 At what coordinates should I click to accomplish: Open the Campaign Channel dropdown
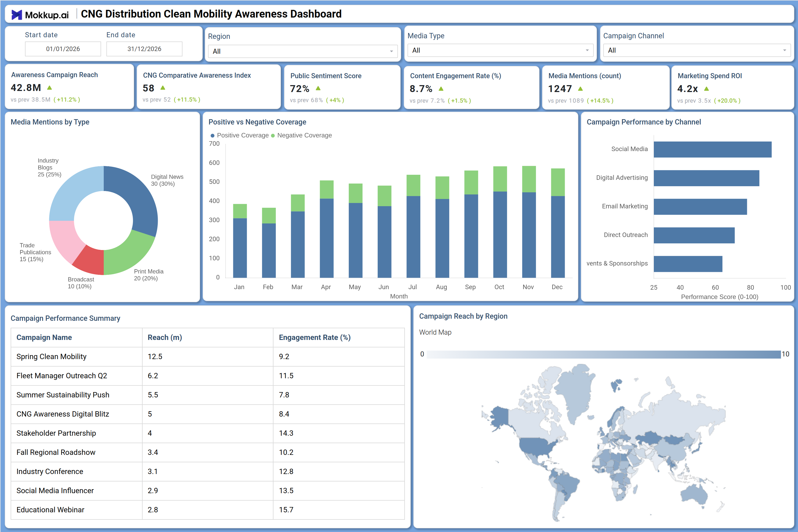[697, 50]
